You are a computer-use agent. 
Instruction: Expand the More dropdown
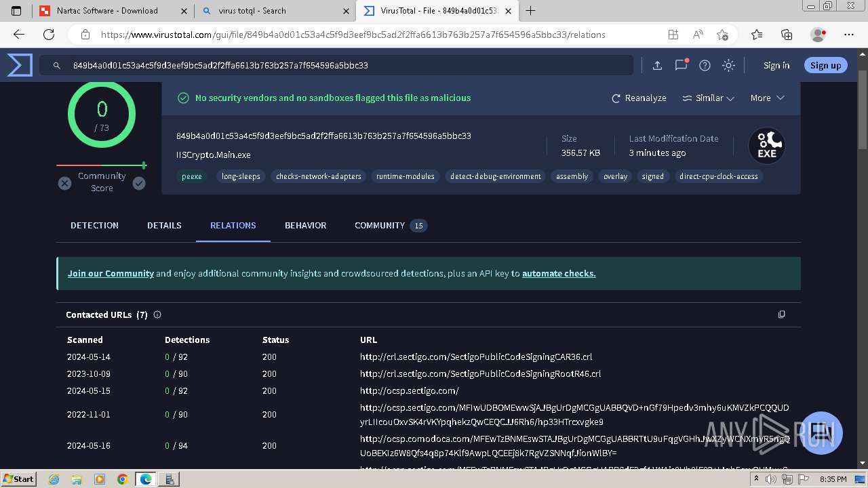point(767,98)
